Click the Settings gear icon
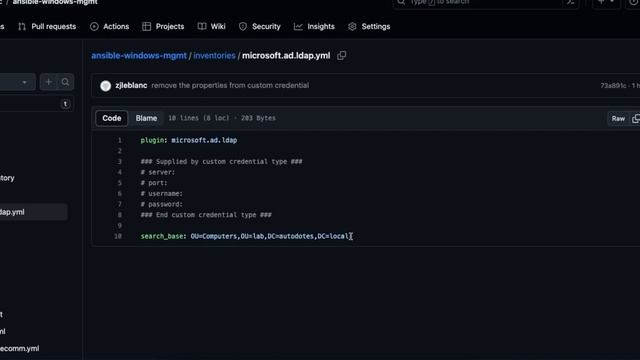640x360 pixels. [x=352, y=27]
